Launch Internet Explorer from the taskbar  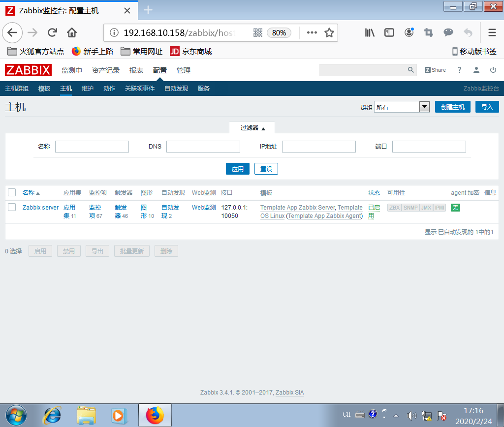pyautogui.click(x=52, y=415)
